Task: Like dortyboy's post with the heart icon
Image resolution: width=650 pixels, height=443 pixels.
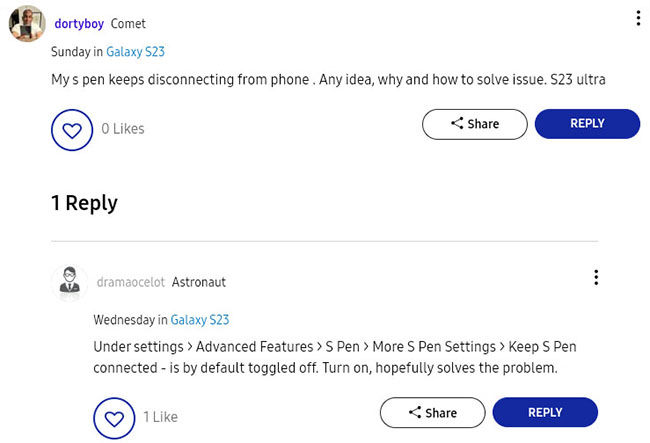Action: (72, 130)
